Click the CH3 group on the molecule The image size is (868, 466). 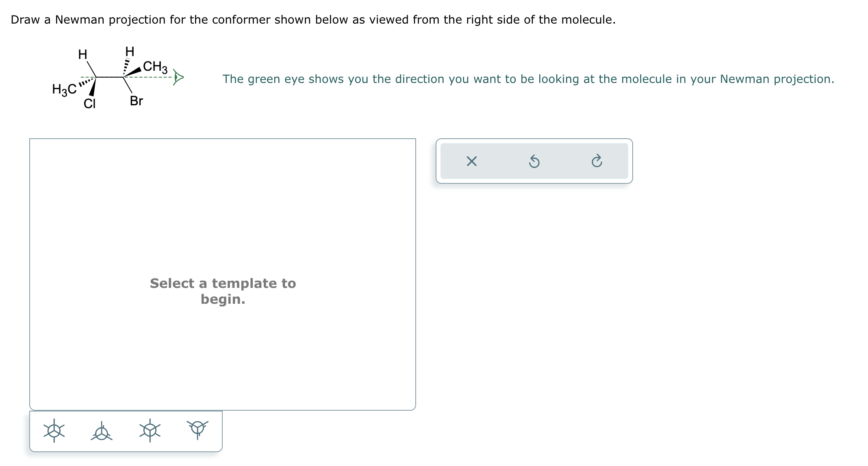point(156,66)
